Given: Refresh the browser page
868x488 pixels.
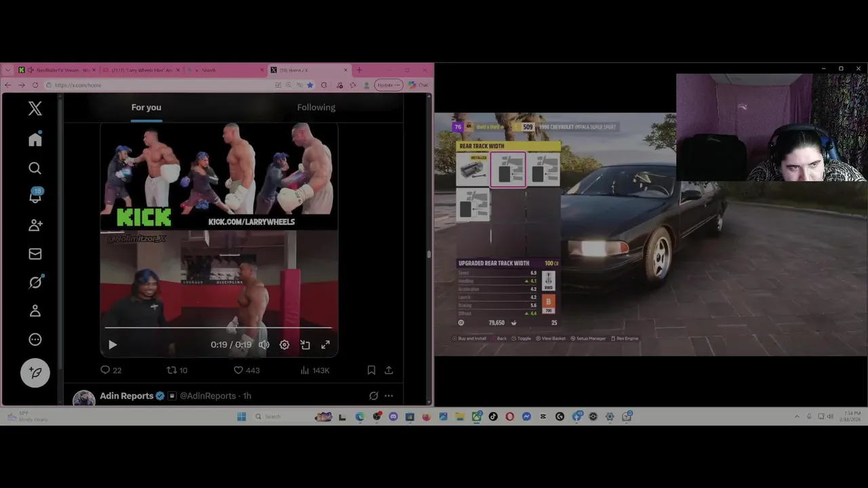Looking at the screenshot, I should tap(35, 85).
